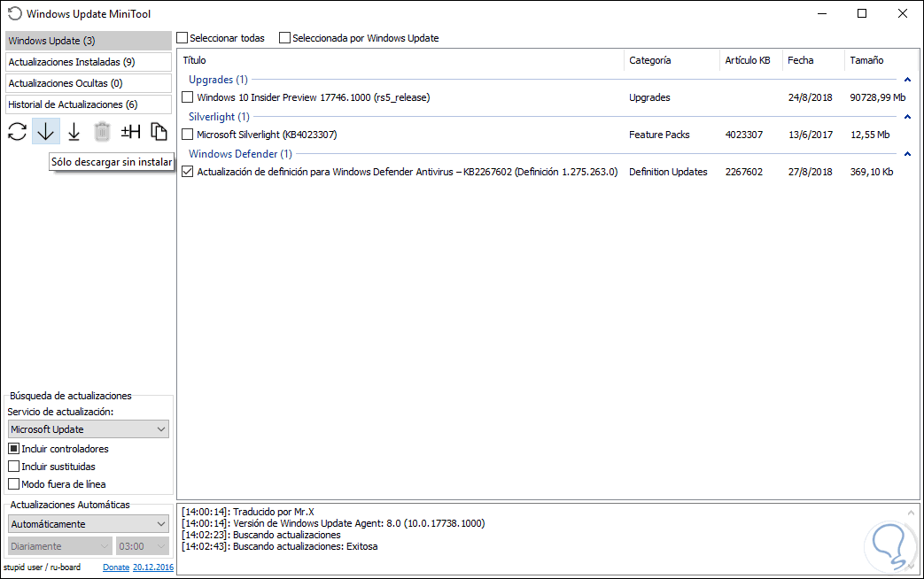Check Seleccionada por Windows Update box

[284, 38]
